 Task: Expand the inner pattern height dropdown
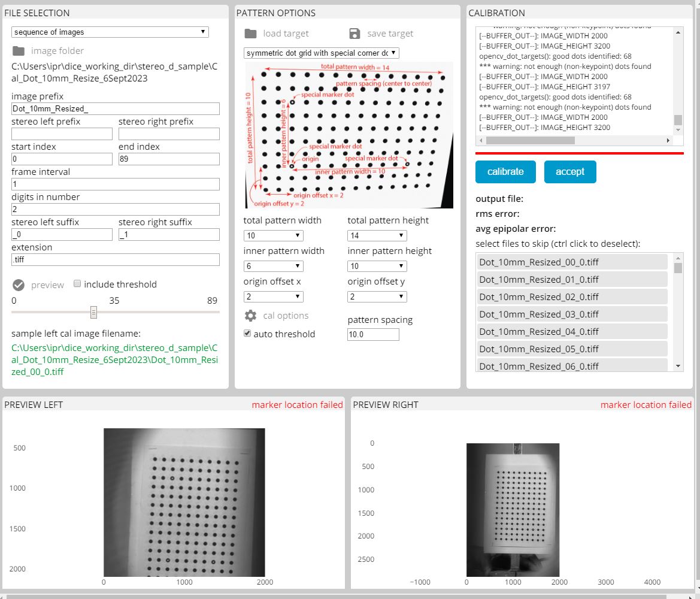point(377,266)
